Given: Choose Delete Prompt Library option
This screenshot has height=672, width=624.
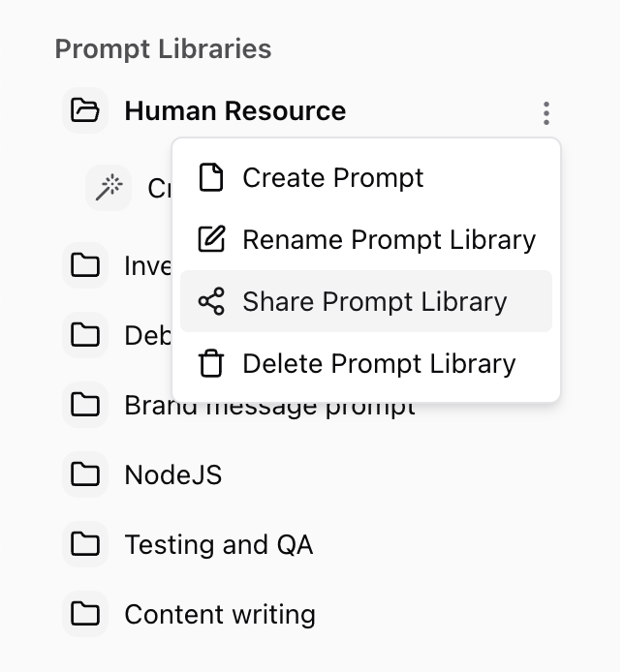Looking at the screenshot, I should (379, 364).
